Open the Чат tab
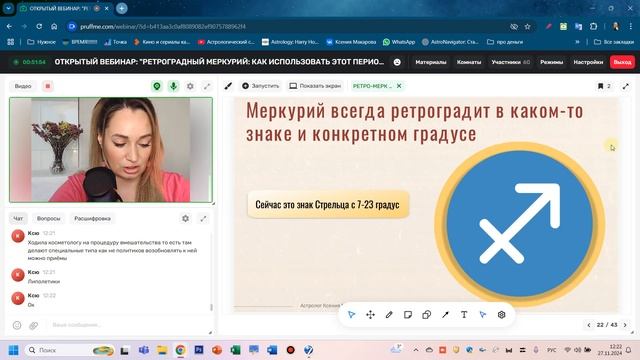This screenshot has height=360, width=640. tap(18, 218)
